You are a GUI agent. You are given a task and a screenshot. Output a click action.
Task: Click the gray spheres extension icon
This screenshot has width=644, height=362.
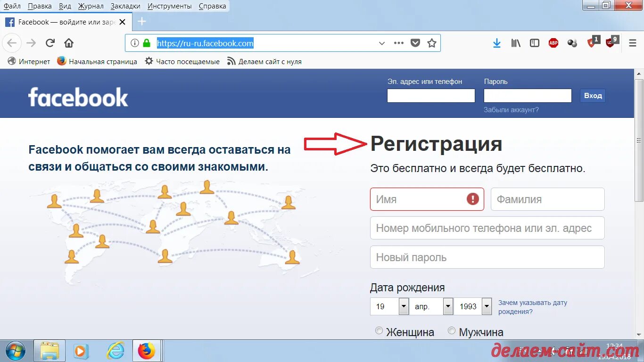click(x=572, y=43)
